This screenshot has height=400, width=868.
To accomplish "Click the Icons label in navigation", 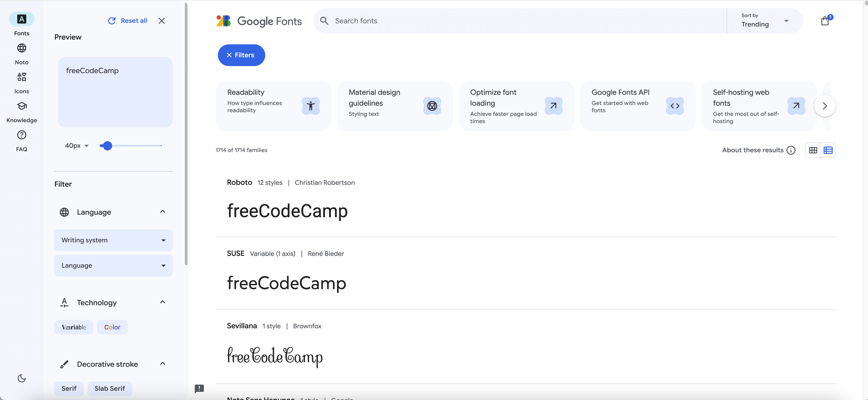I will [22, 91].
